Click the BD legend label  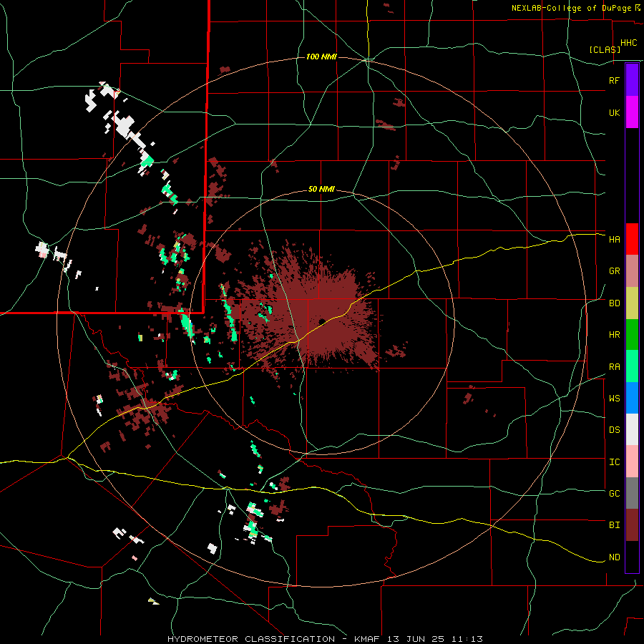[614, 303]
